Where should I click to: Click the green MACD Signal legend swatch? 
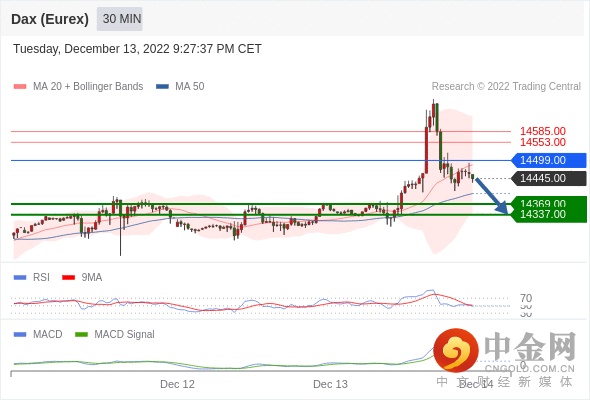[81, 335]
